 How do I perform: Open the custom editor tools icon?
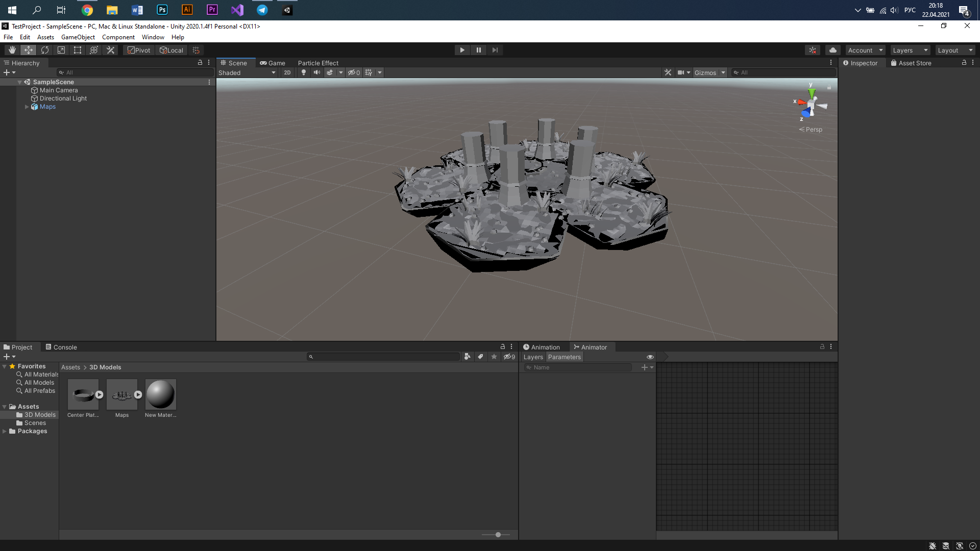pos(110,50)
